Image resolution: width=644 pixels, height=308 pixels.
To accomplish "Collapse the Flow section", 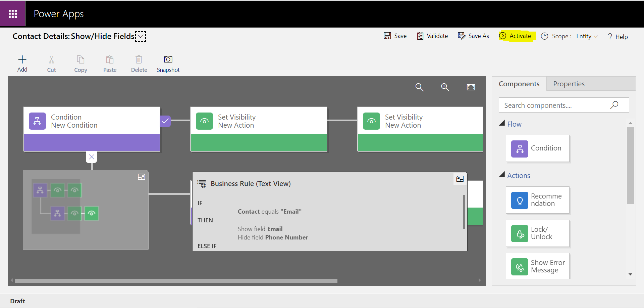I will pyautogui.click(x=502, y=123).
